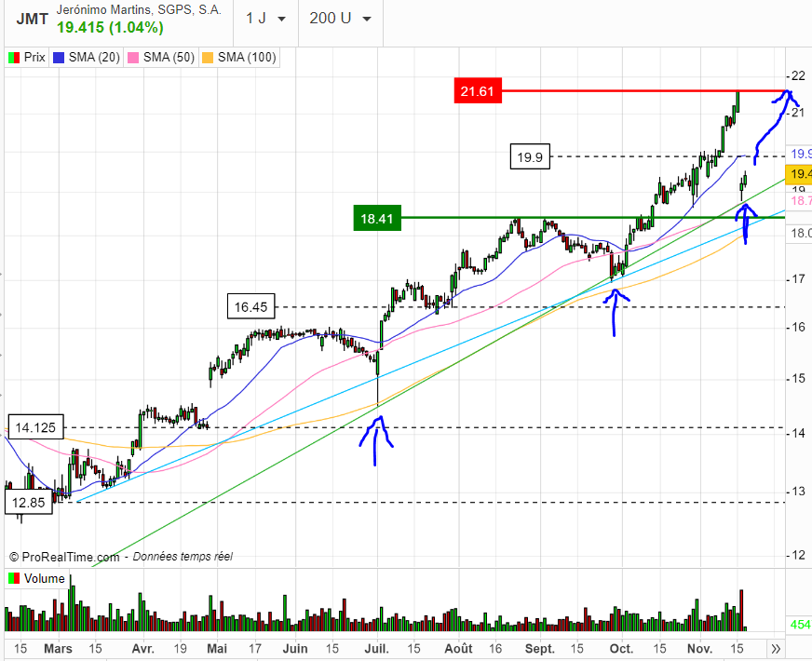Toggle the SMA (100) indicator legend
Screen dimensions: 812x661
pyautogui.click(x=238, y=58)
